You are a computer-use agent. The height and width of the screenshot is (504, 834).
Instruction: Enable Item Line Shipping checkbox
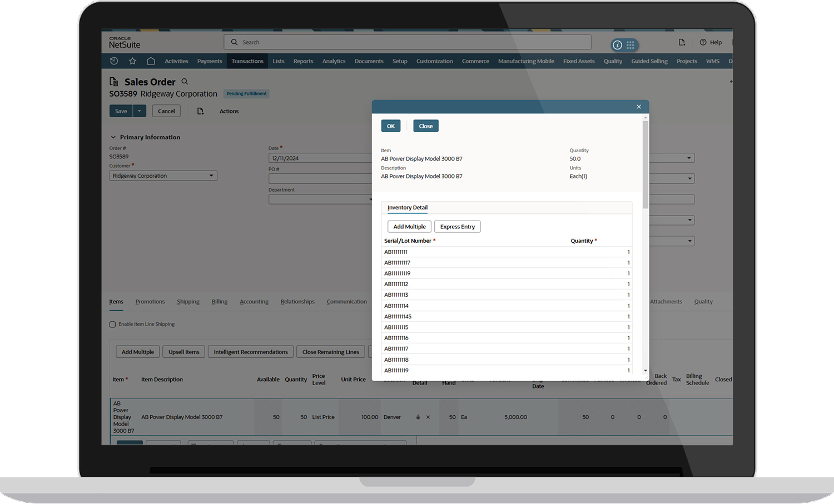(x=113, y=324)
